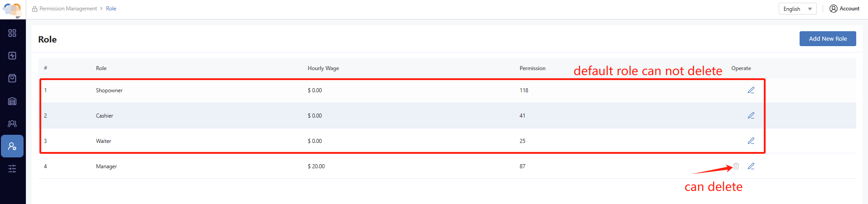Edit the Cashier role
Screen dimensions: 868x204
coord(751,115)
